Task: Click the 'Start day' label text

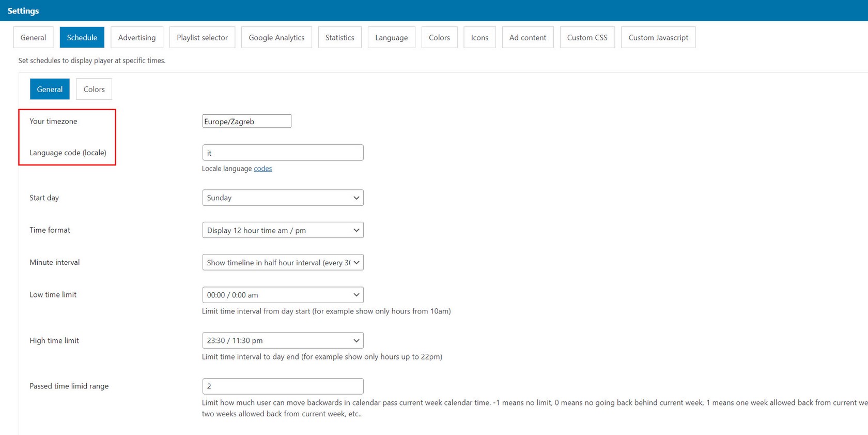Action: point(44,198)
